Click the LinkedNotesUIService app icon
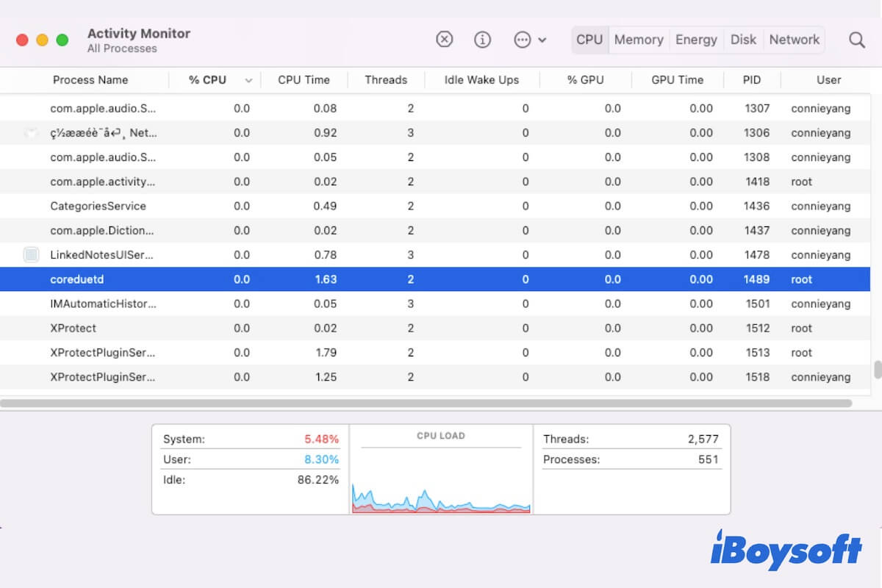The width and height of the screenshot is (882, 588). click(x=31, y=255)
